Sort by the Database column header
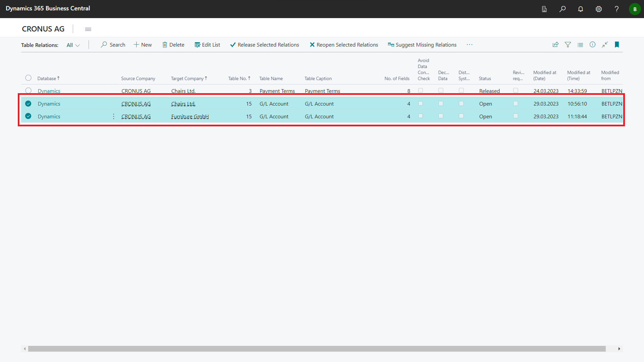The height and width of the screenshot is (362, 644). coord(48,78)
